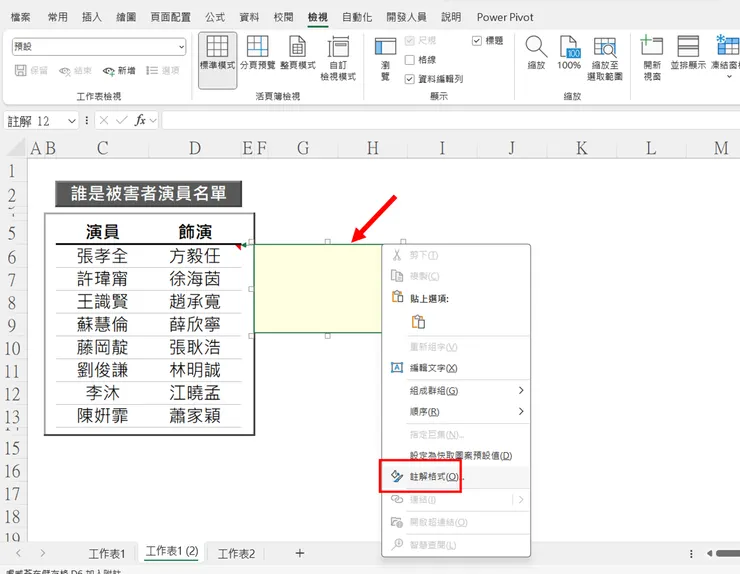The height and width of the screenshot is (574, 740).
Task: Click the select-all corner triangle
Action: [17, 148]
